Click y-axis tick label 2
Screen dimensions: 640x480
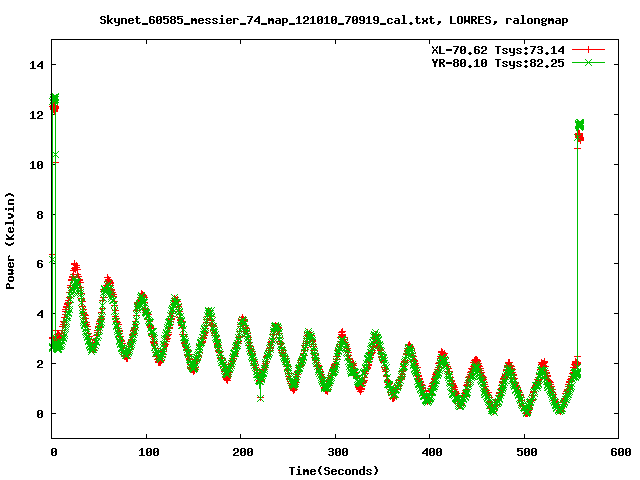point(40,364)
